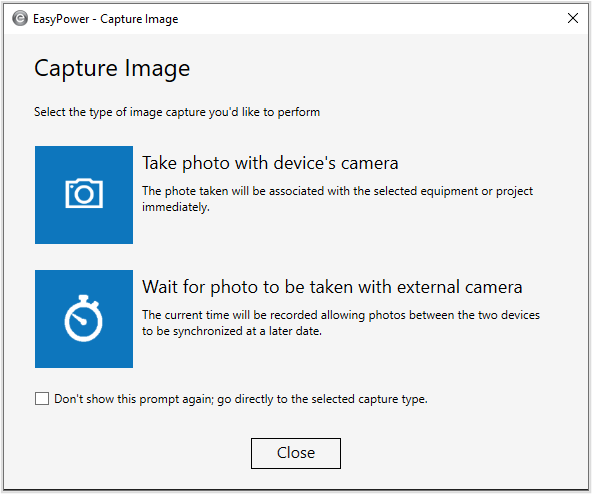Close the dialog with the X icon
Viewport: 592px width, 494px height.
573,18
